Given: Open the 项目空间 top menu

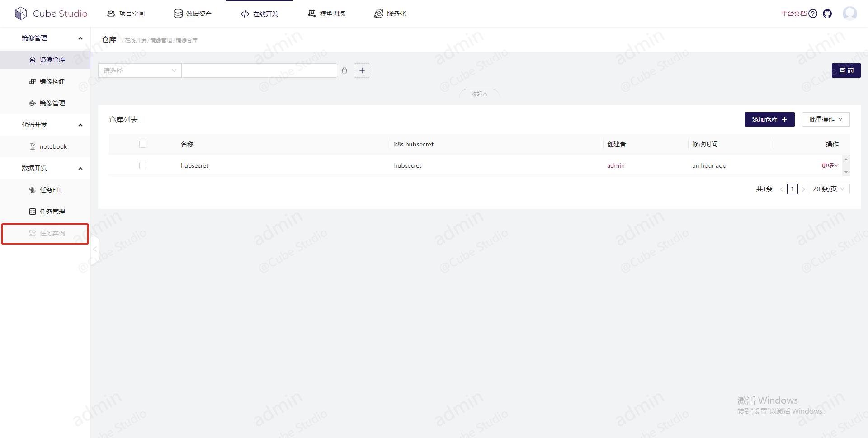Looking at the screenshot, I should coord(126,14).
